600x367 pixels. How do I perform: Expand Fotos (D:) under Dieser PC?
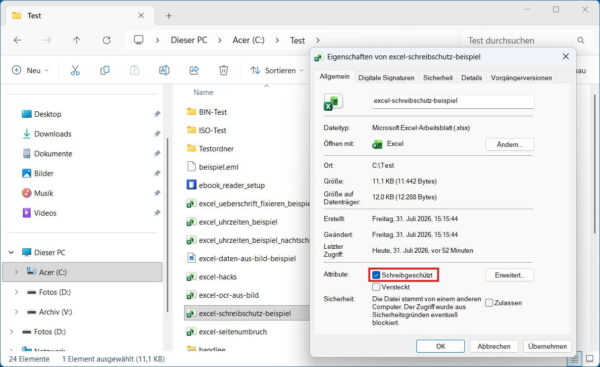point(16,292)
